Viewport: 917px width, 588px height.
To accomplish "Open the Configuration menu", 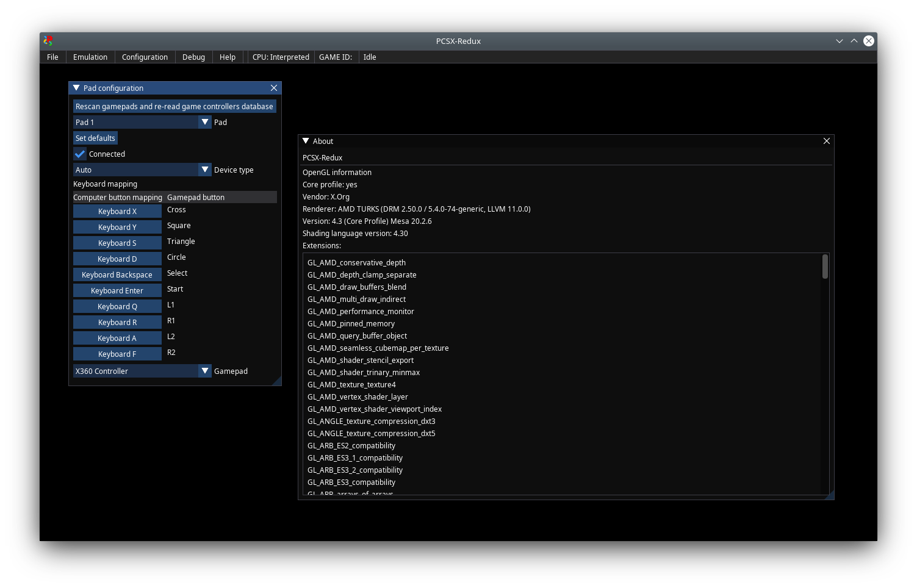I will tap(145, 57).
